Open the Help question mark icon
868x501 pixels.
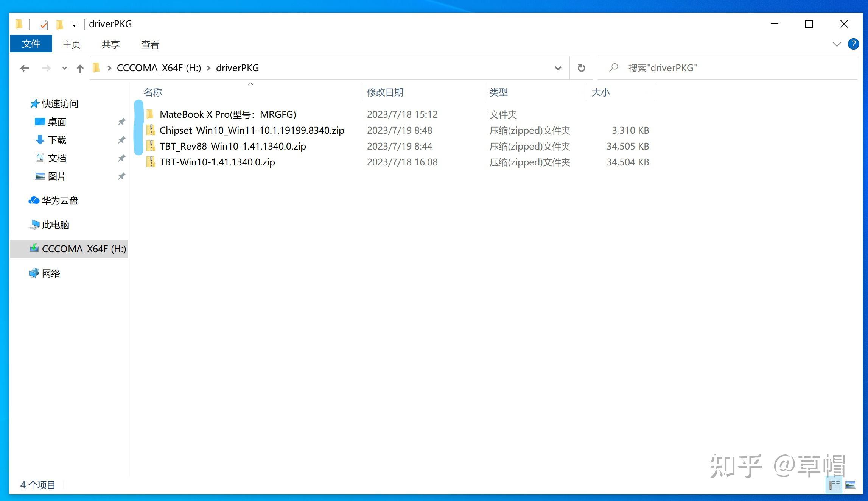point(853,44)
